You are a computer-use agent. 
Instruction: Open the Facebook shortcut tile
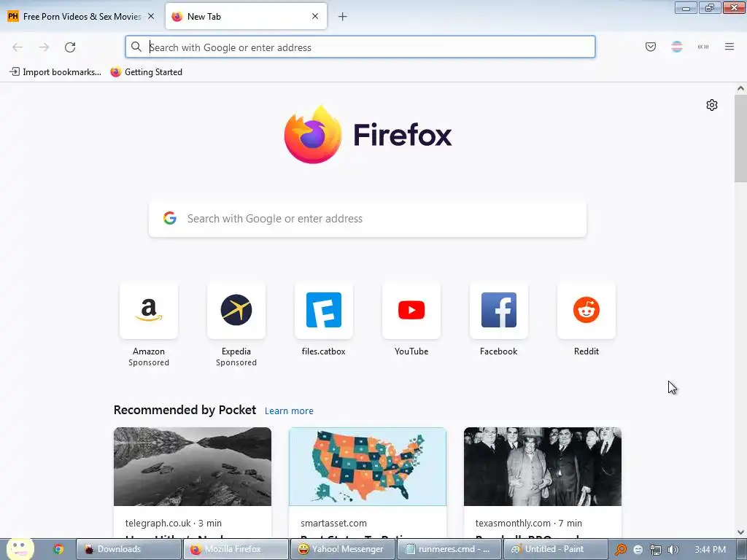click(x=499, y=311)
